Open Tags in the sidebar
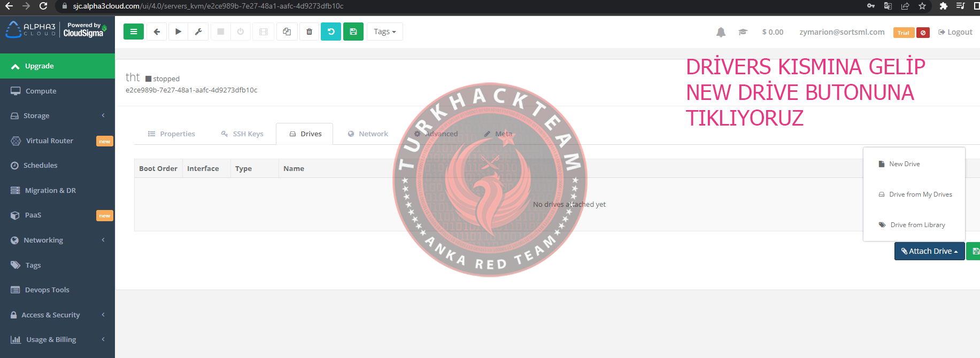980x358 pixels. (57, 265)
